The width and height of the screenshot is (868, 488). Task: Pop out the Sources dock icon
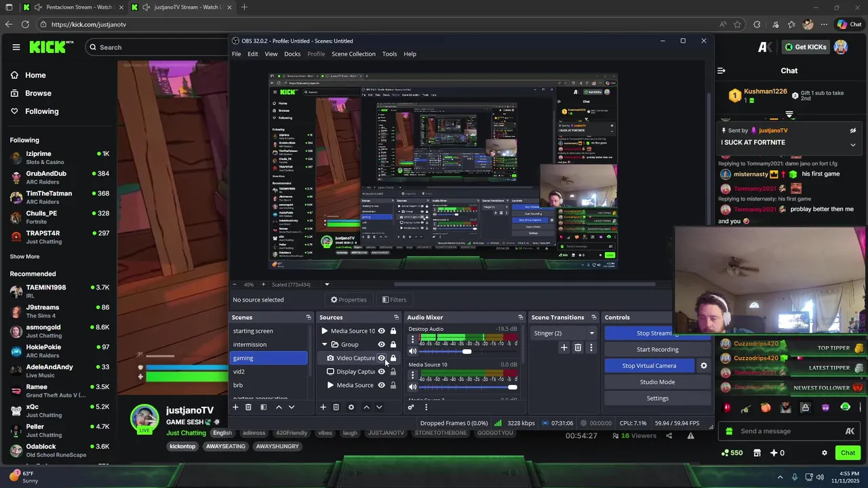coord(396,317)
